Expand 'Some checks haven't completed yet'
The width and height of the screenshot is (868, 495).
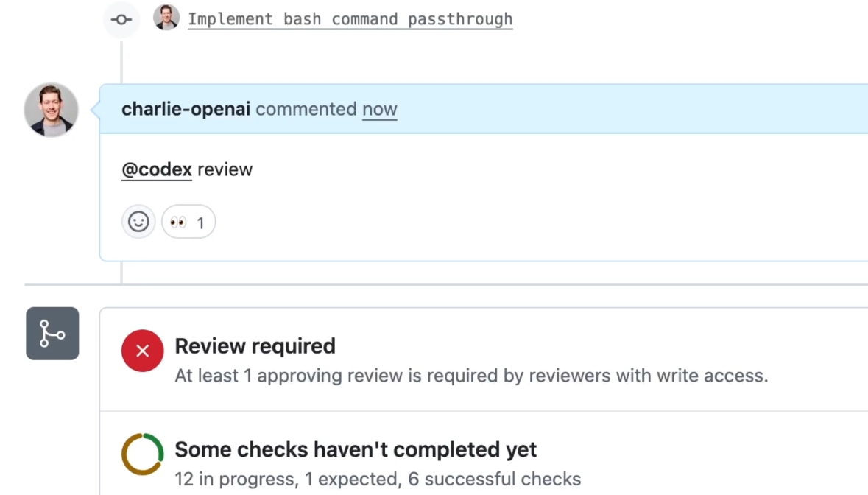pos(356,449)
